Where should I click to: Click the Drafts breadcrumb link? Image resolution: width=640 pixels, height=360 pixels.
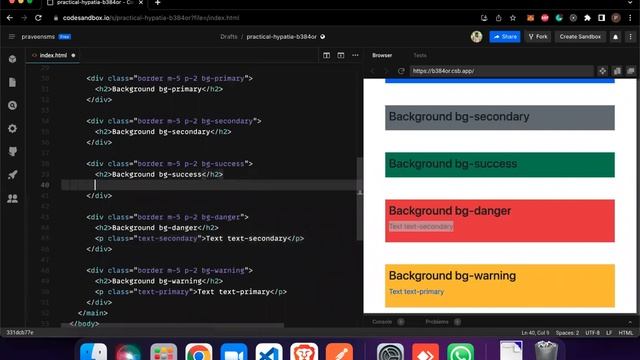pyautogui.click(x=229, y=37)
